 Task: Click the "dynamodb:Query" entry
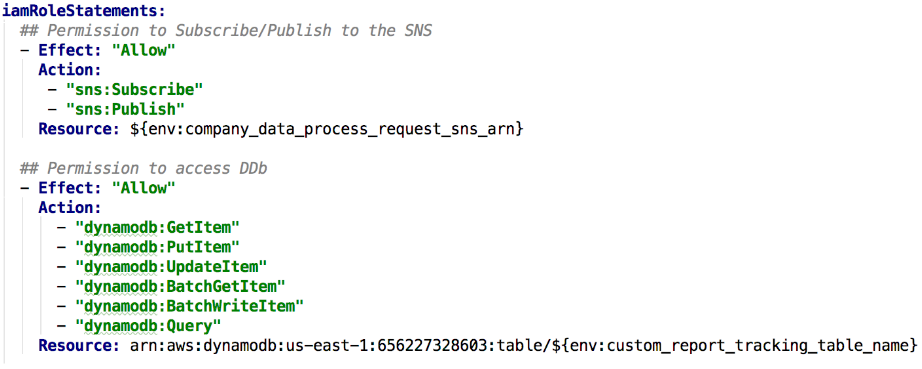[x=149, y=326]
